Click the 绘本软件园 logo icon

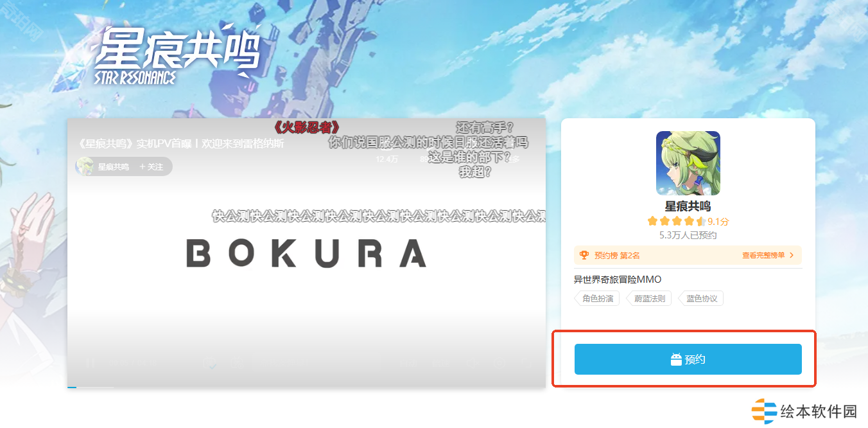(764, 411)
